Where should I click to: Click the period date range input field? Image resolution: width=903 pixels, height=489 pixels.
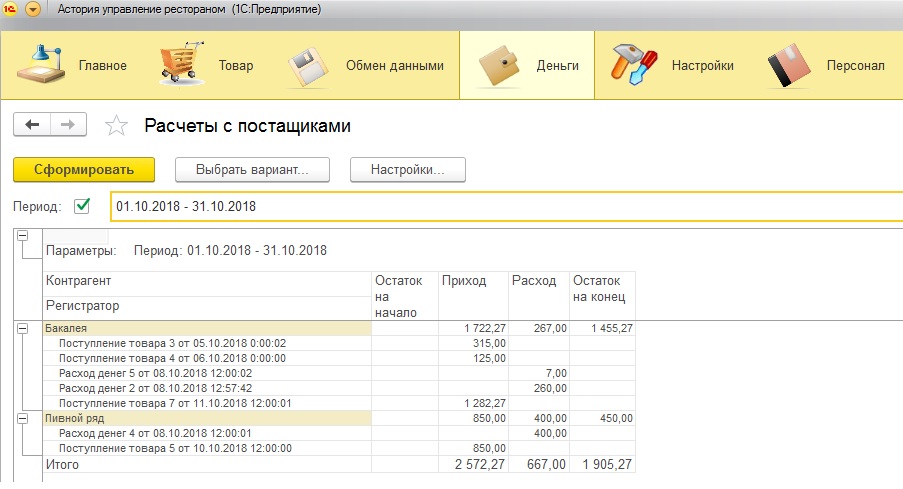tap(500, 207)
